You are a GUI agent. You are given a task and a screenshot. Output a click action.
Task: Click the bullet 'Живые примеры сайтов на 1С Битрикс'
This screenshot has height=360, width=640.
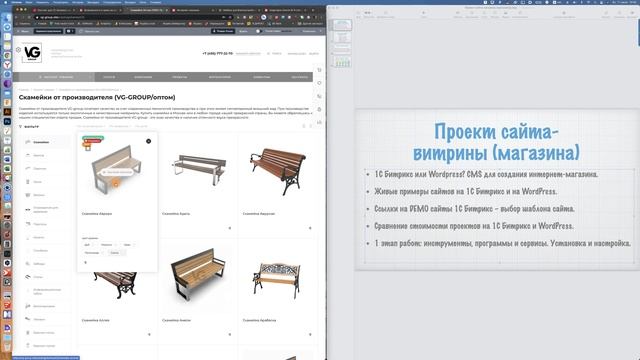[465, 191]
